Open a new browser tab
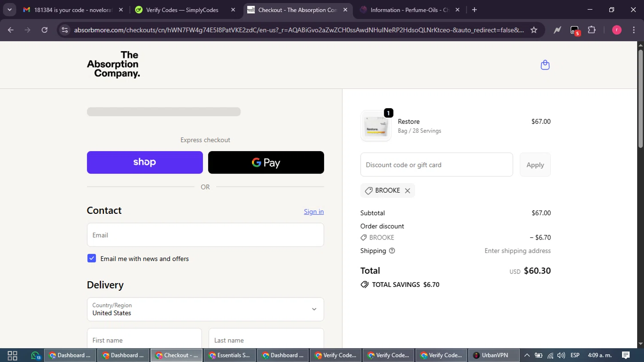The width and height of the screenshot is (644, 362). [x=474, y=10]
